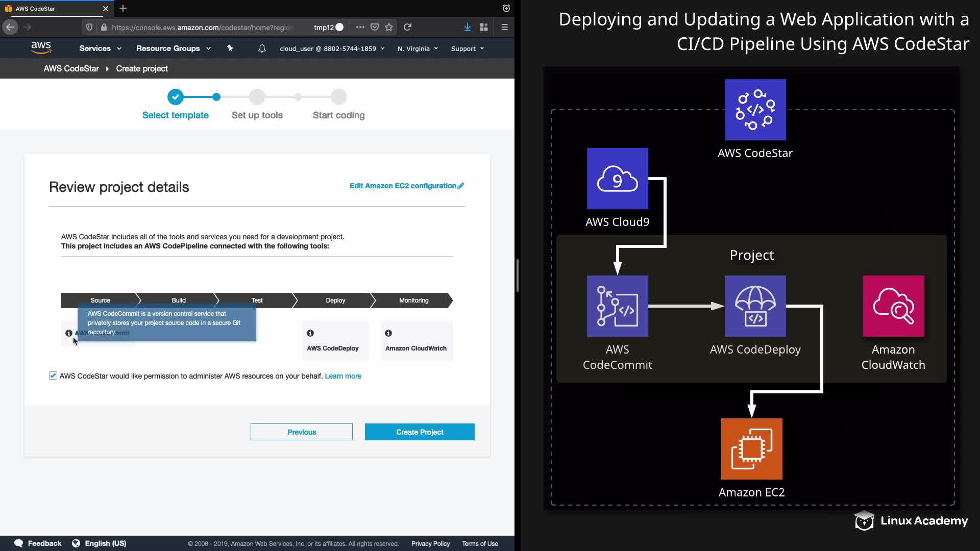The width and height of the screenshot is (980, 551).
Task: Click the Create Project button
Action: pyautogui.click(x=420, y=432)
